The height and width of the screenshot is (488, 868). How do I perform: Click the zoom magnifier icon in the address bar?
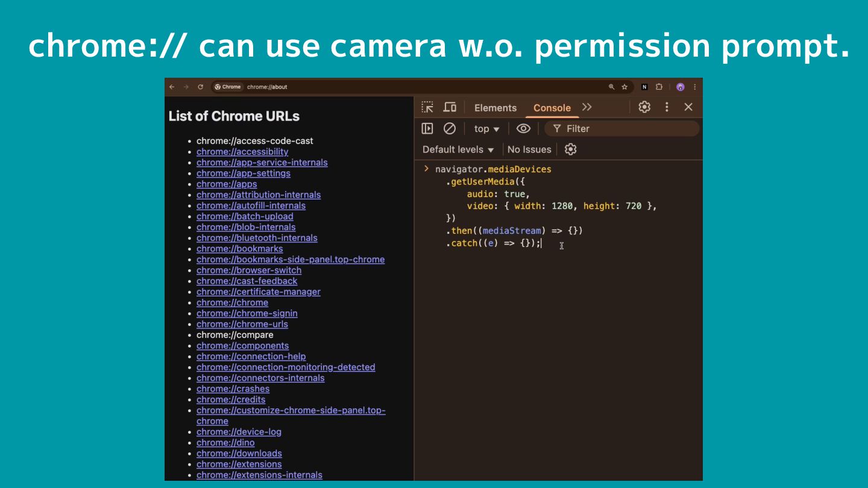click(x=611, y=87)
